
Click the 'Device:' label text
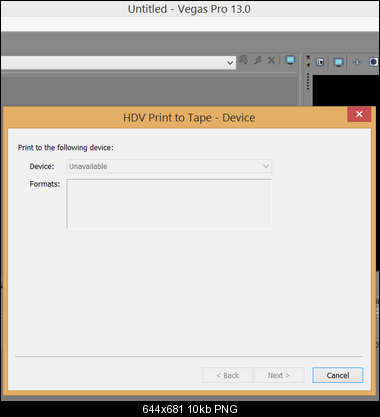point(42,166)
